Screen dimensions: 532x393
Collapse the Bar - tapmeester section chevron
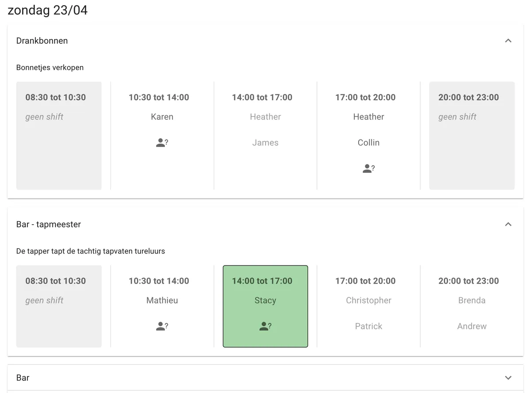[508, 224]
